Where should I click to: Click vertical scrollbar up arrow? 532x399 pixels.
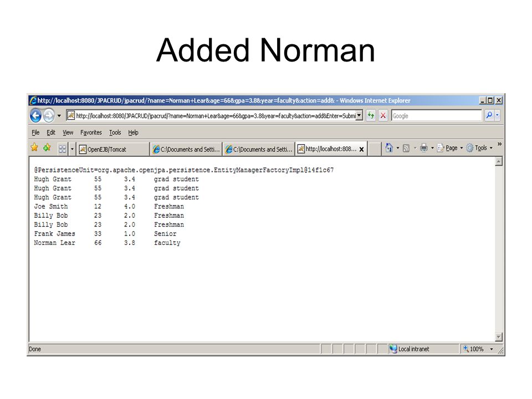tap(498, 161)
